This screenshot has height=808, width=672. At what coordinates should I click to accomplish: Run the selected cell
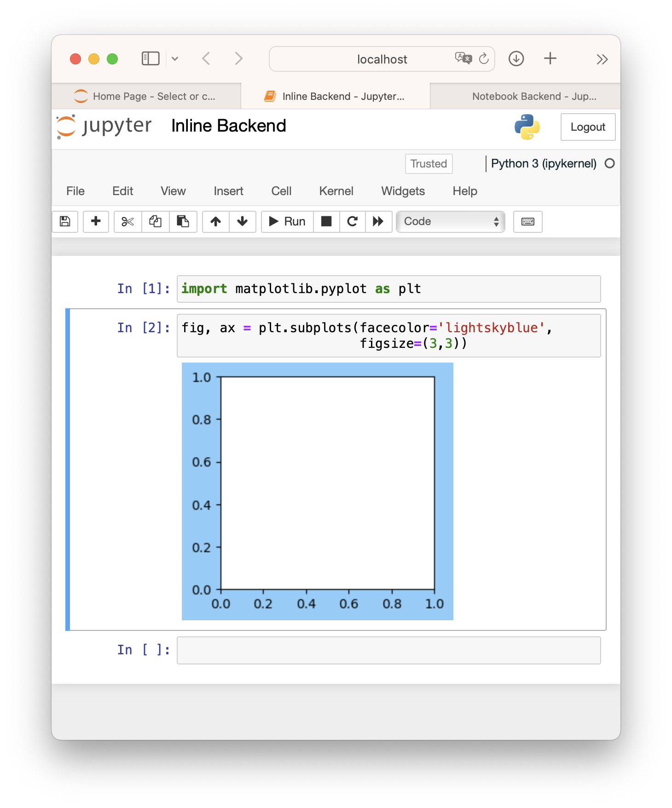point(287,222)
